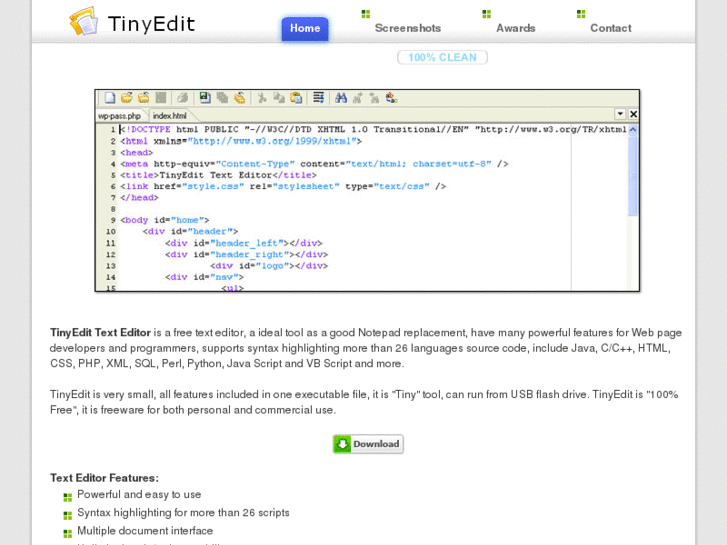Click the editor vertical scrollbar thumb
This screenshot has height=545, width=727.
click(x=633, y=175)
